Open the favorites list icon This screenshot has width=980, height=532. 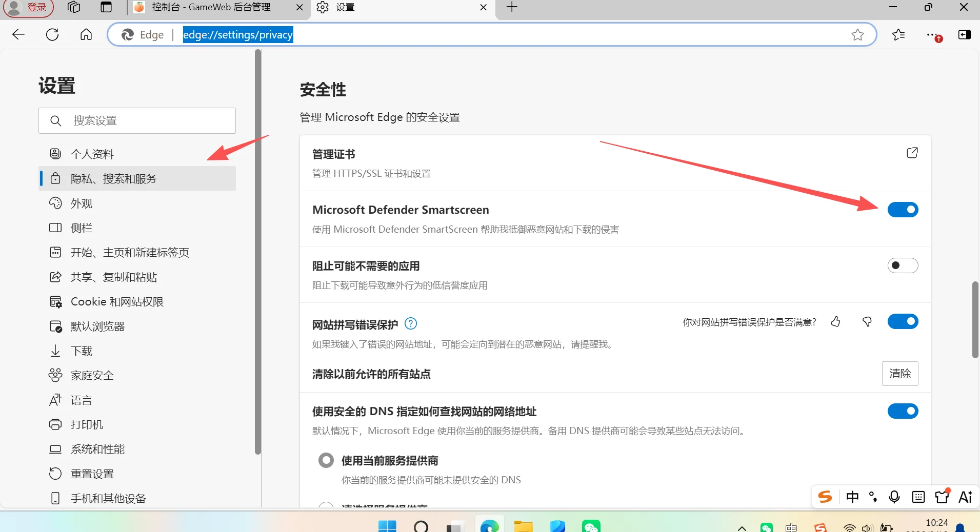pos(898,34)
